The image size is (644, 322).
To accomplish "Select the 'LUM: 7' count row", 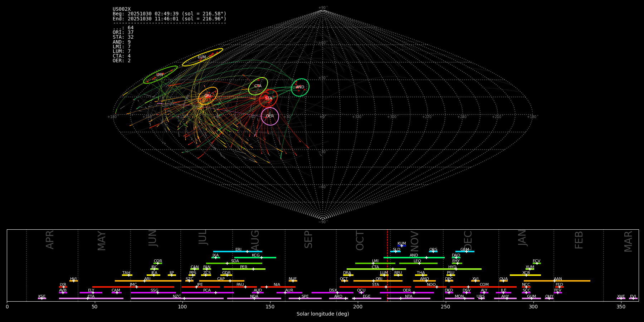I will point(122,52).
